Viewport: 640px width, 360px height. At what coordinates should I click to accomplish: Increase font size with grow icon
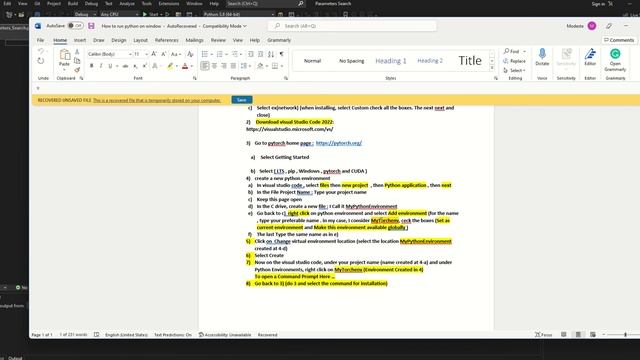click(x=154, y=54)
